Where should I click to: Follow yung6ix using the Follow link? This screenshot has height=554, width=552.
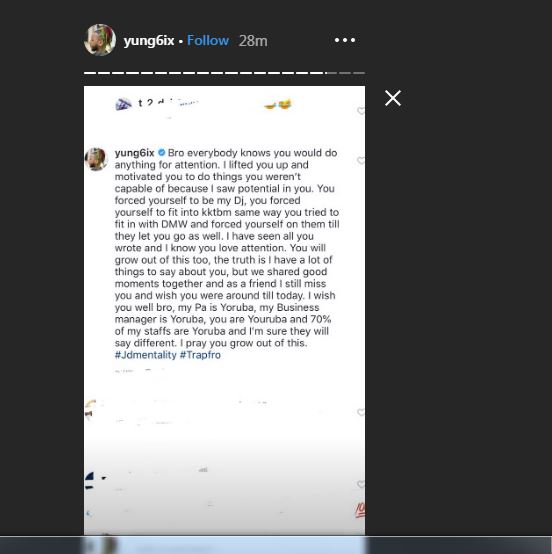pos(208,40)
